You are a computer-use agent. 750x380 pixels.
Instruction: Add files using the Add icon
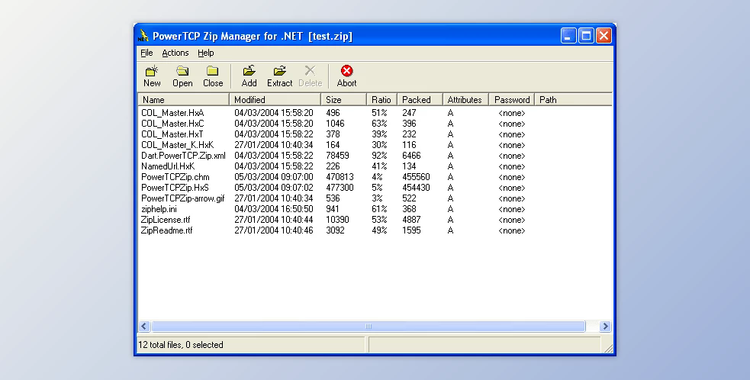[249, 76]
